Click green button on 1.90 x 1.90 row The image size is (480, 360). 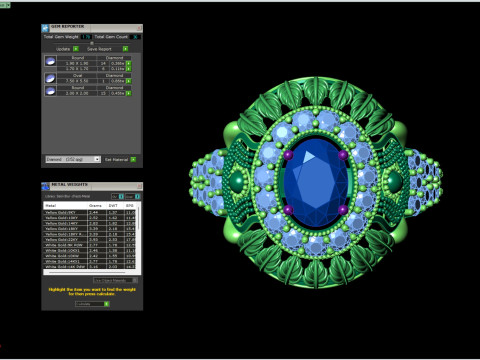click(129, 63)
